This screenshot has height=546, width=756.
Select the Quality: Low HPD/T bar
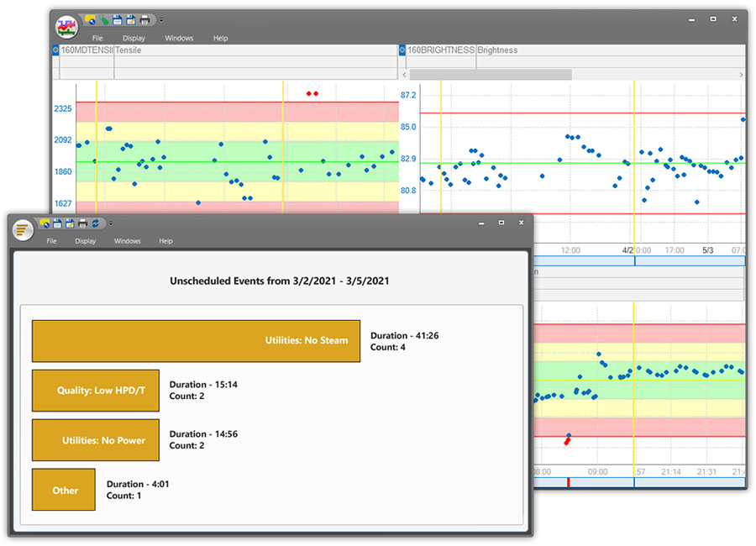click(x=95, y=391)
